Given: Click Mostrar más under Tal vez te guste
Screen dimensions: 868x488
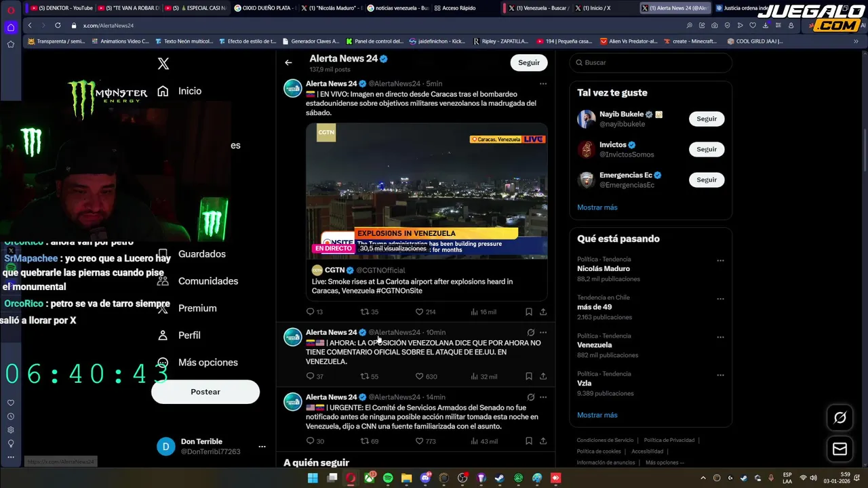Looking at the screenshot, I should [x=597, y=207].
